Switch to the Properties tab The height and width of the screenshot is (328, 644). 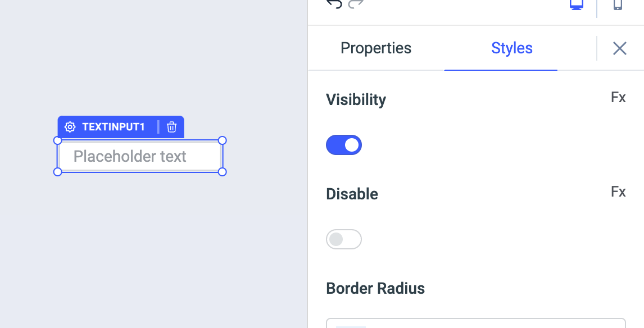(x=375, y=48)
